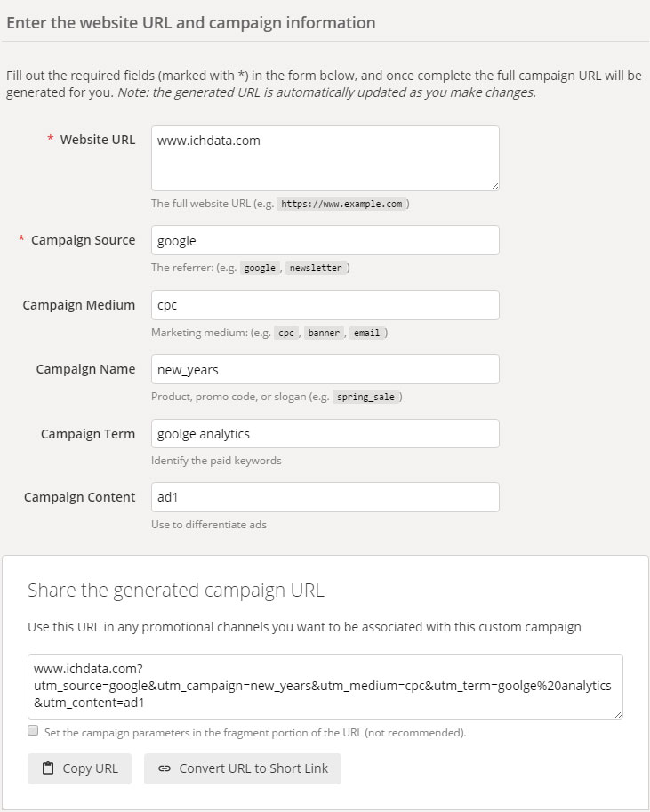This screenshot has height=812, width=650.
Task: Select the Campaign Name field containing new_years
Action: tap(325, 369)
